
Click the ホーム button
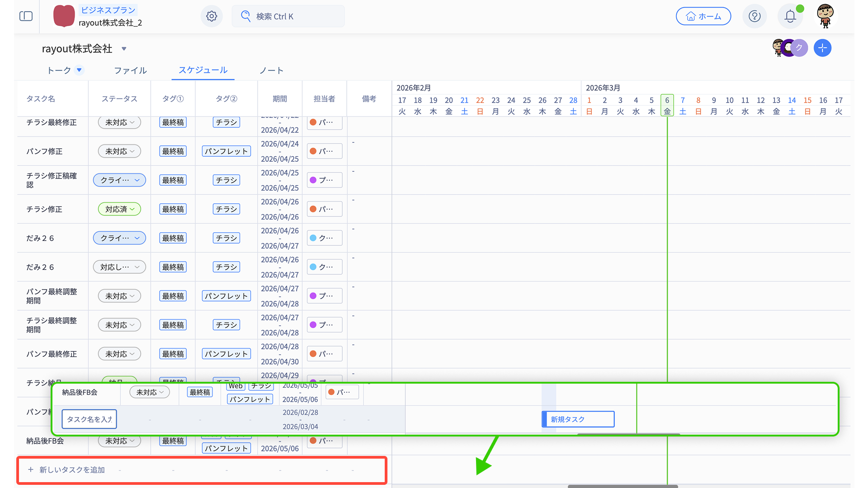[703, 16]
